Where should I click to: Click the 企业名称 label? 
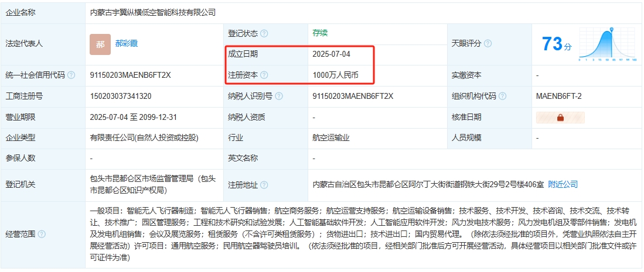click(x=21, y=13)
